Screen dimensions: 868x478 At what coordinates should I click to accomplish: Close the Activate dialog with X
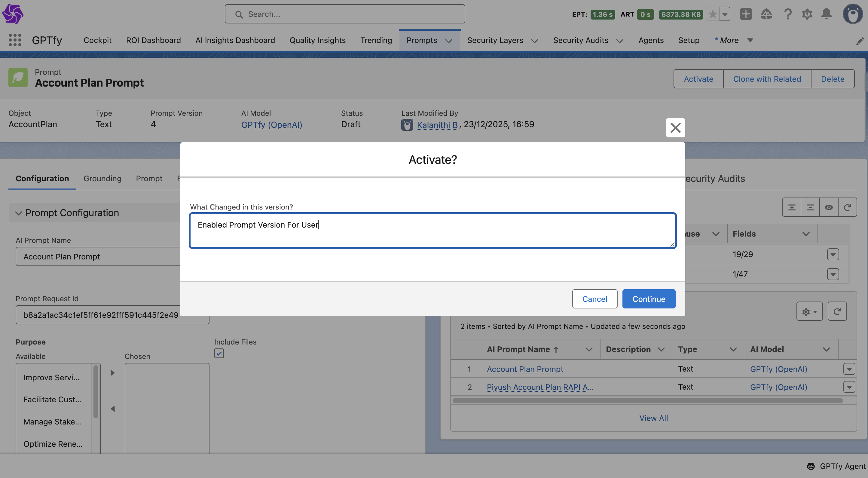(x=675, y=128)
